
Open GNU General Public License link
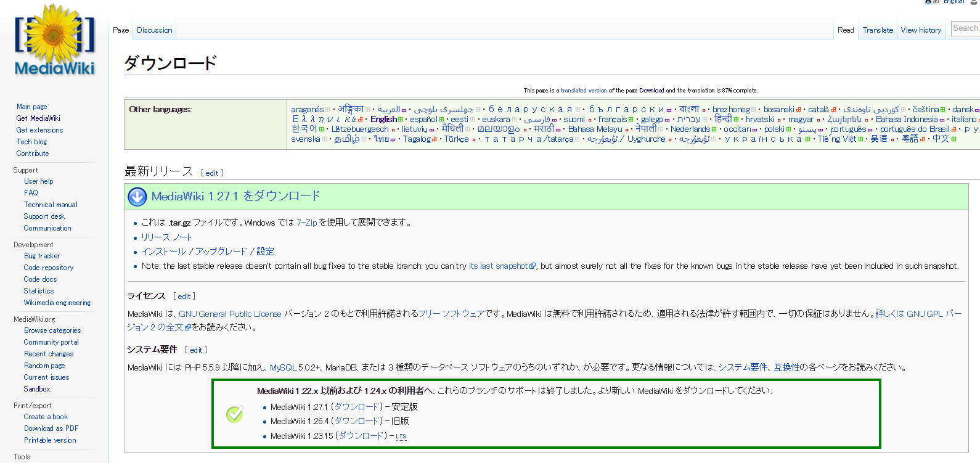click(230, 314)
